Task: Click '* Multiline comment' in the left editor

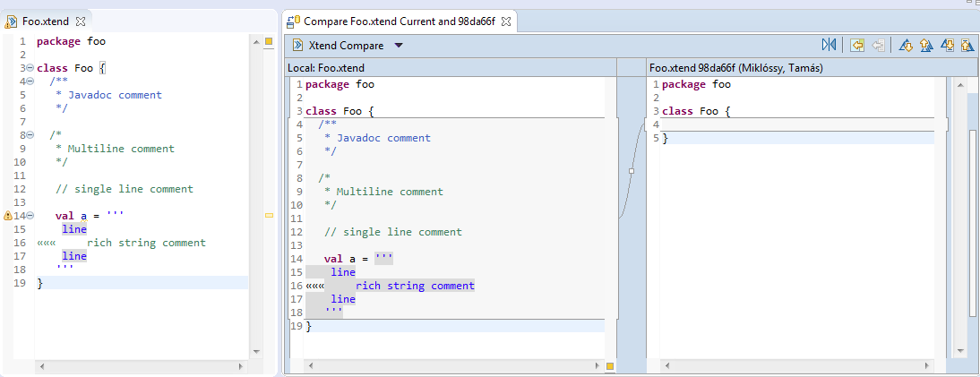Action: point(115,149)
